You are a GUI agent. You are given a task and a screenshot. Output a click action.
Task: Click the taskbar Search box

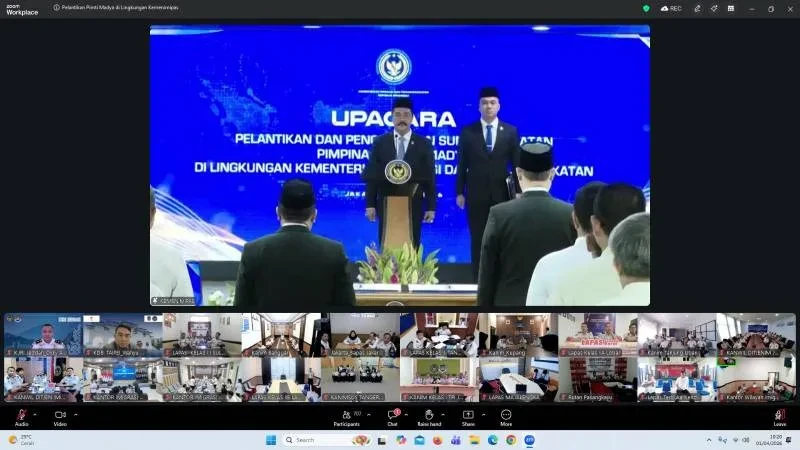[x=327, y=440]
